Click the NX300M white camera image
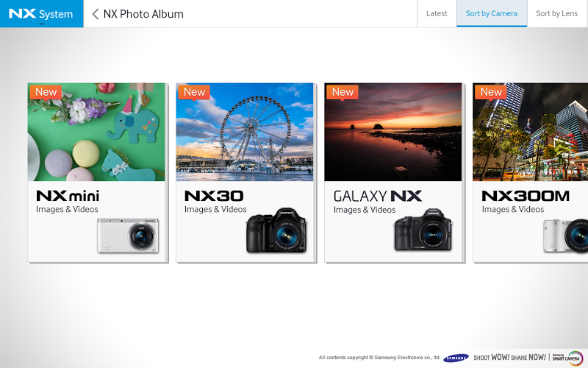Image resolution: width=588 pixels, height=368 pixels. coord(565,236)
